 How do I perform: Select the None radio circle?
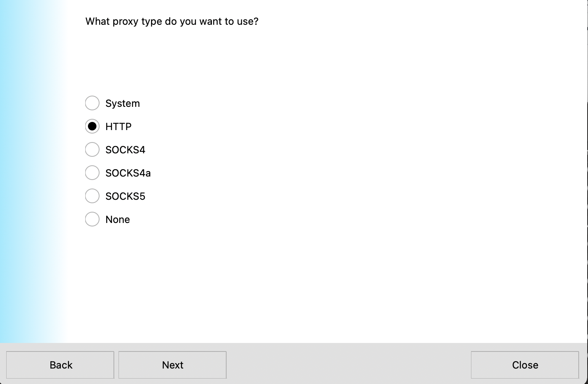point(92,219)
